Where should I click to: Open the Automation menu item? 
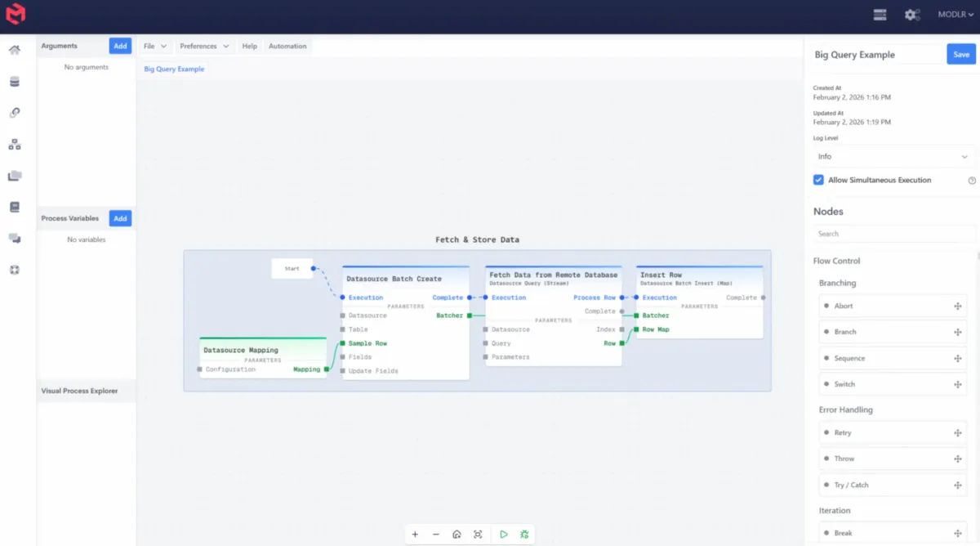[287, 47]
